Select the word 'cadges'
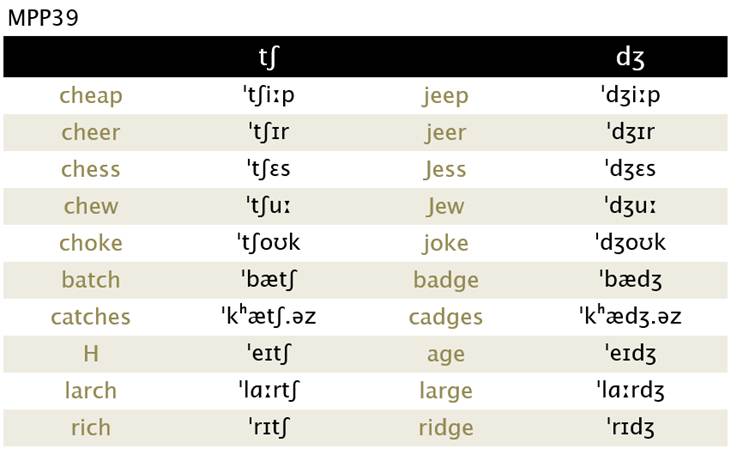The width and height of the screenshot is (737, 455). [446, 317]
